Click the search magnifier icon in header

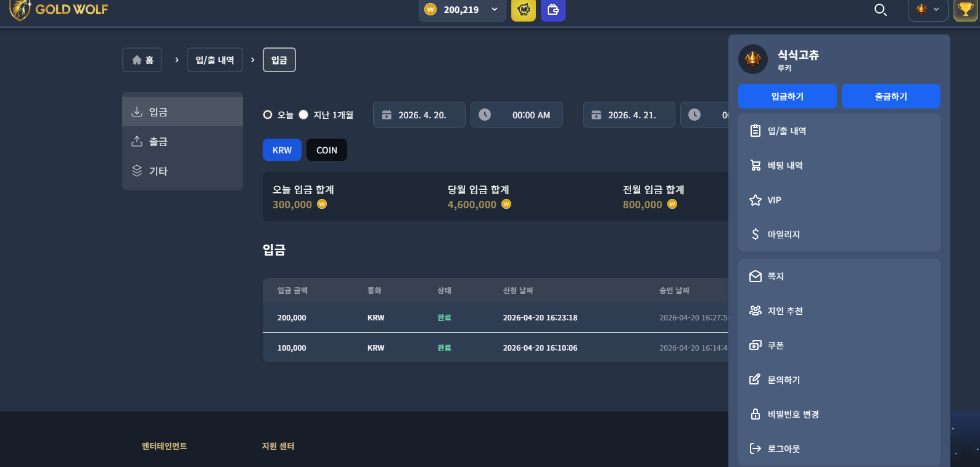pos(881,10)
